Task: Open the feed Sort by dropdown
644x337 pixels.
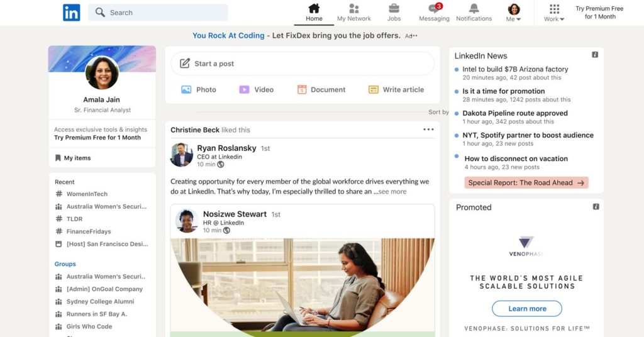Action: tap(438, 112)
